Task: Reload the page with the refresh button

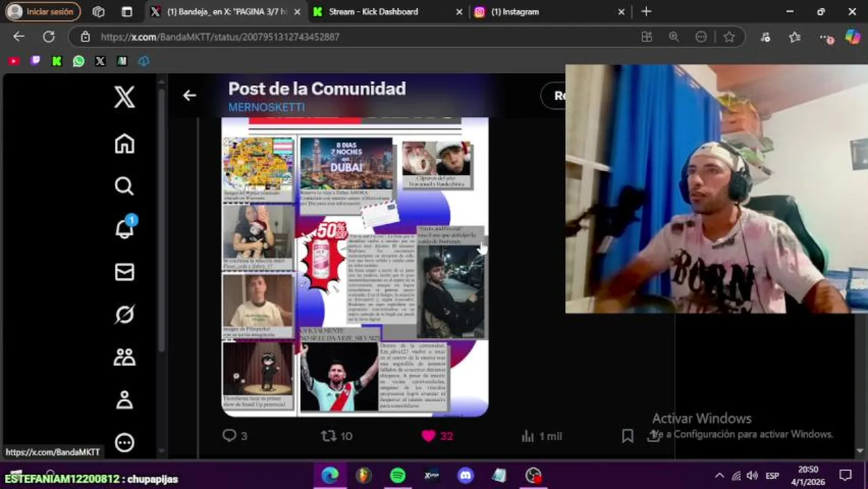Action: click(49, 37)
